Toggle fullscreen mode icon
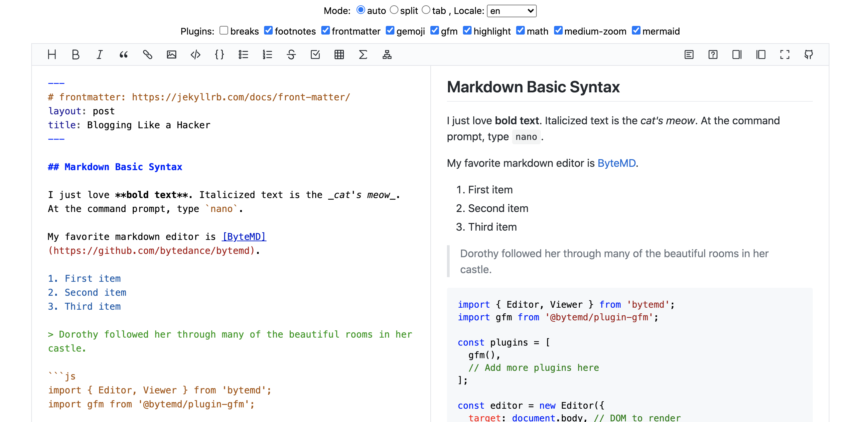This screenshot has width=868, height=422. (785, 54)
